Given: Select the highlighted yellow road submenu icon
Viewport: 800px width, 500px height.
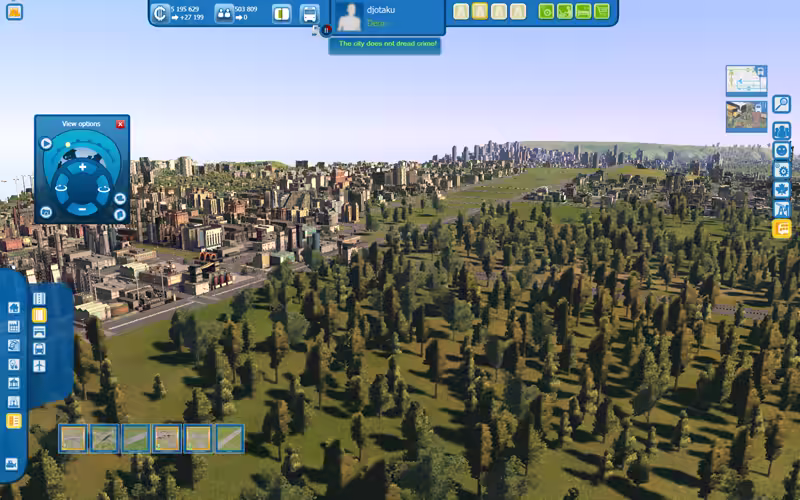Looking at the screenshot, I should pos(39,315).
